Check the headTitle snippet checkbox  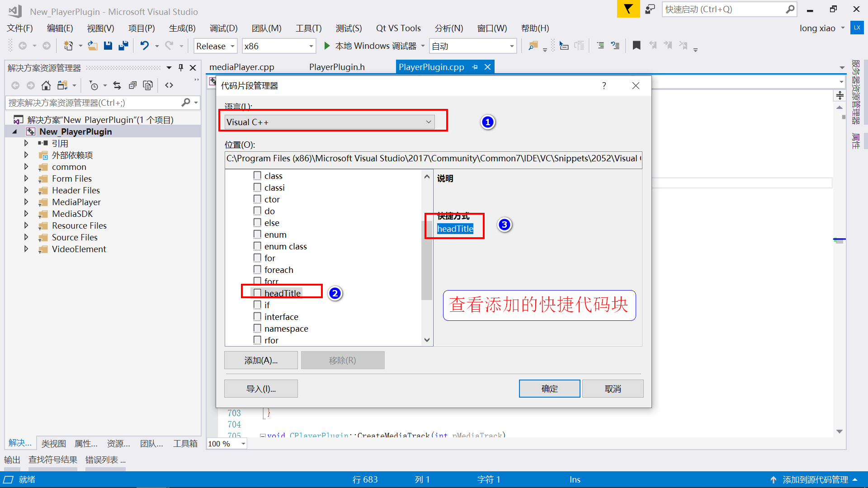click(257, 293)
